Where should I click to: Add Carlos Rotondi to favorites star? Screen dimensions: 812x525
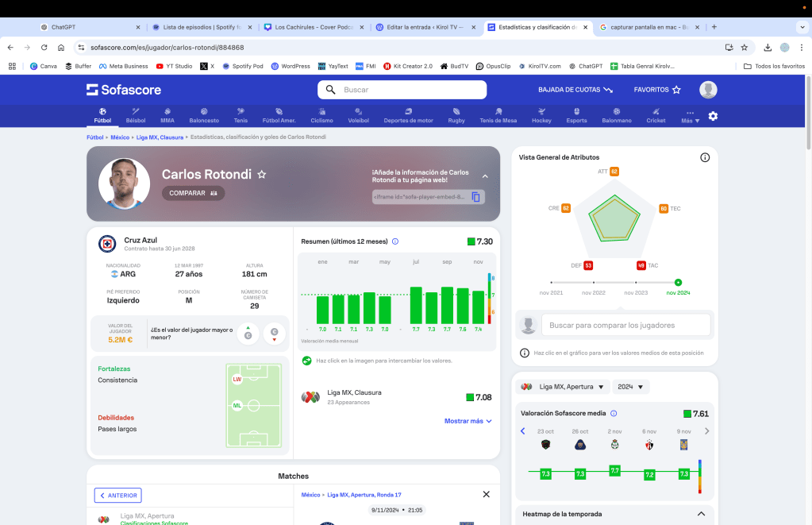tap(262, 174)
